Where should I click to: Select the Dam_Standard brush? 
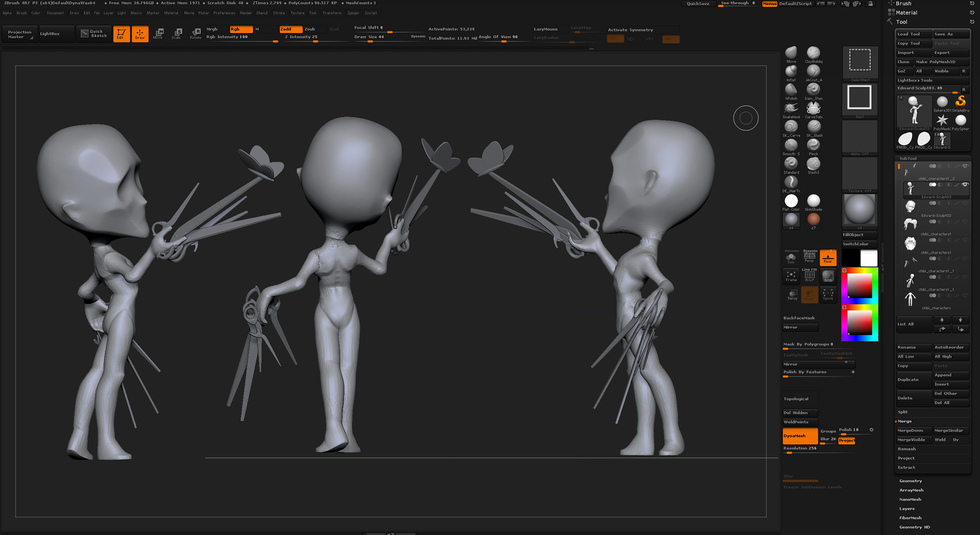[x=813, y=90]
